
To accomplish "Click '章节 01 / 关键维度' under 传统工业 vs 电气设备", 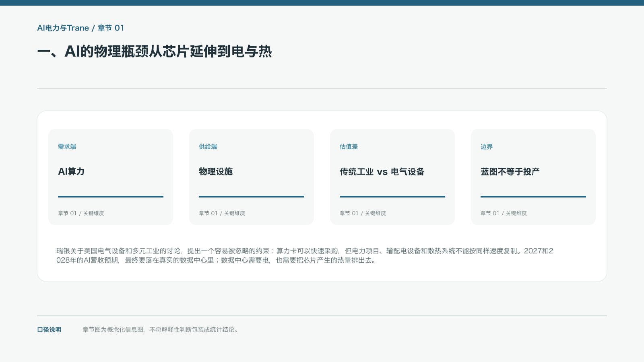I will (x=363, y=213).
